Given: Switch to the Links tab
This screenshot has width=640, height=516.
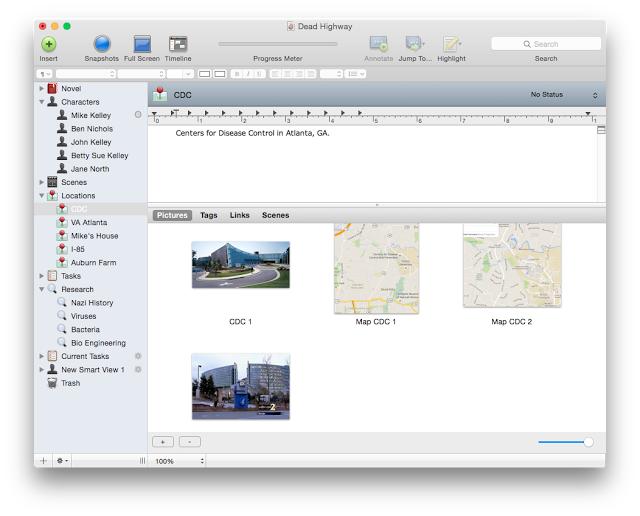Looking at the screenshot, I should click(239, 215).
